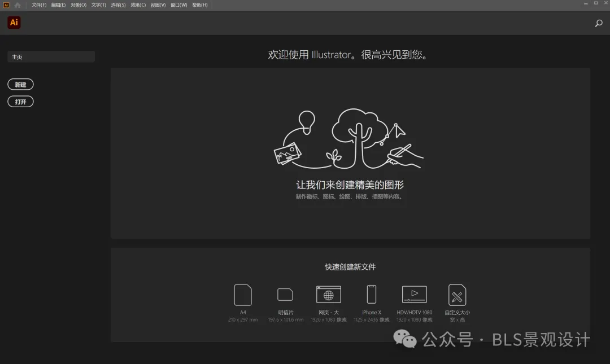Viewport: 610px width, 364px height.
Task: Open the 效果(C) menu
Action: (138, 5)
